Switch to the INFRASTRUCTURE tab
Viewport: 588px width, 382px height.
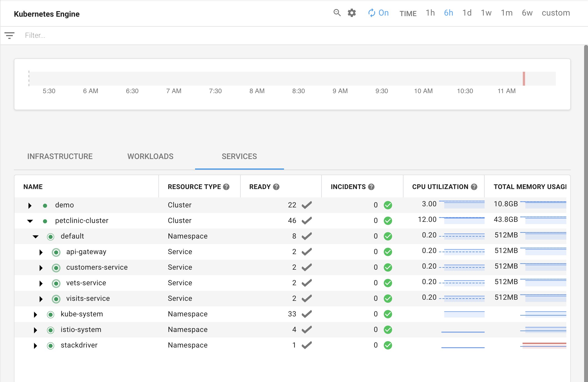coord(59,156)
